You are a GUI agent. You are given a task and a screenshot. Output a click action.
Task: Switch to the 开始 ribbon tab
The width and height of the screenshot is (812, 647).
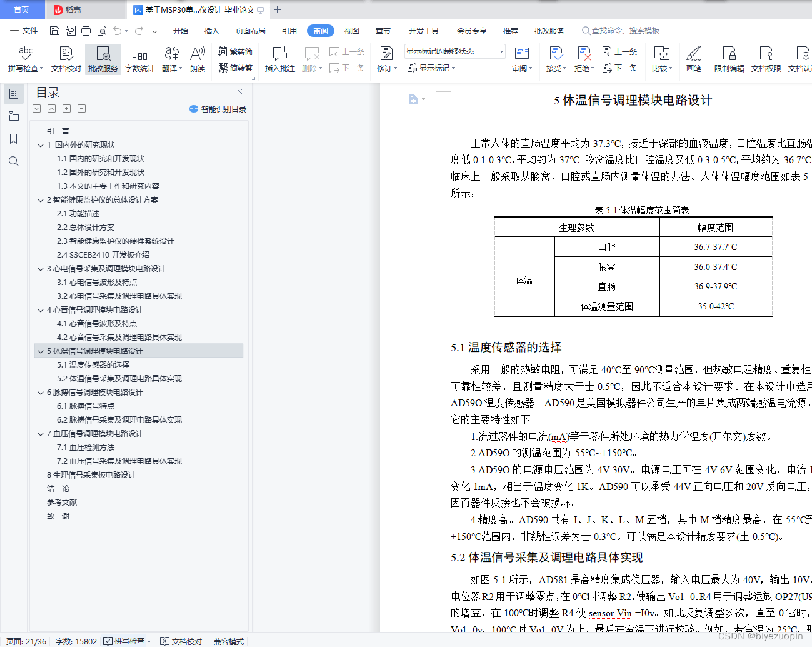coord(181,31)
